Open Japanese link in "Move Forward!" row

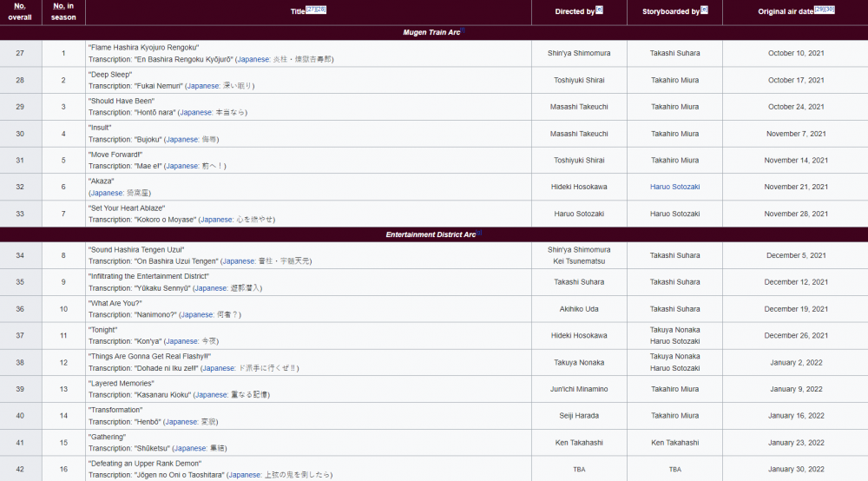coord(182,166)
